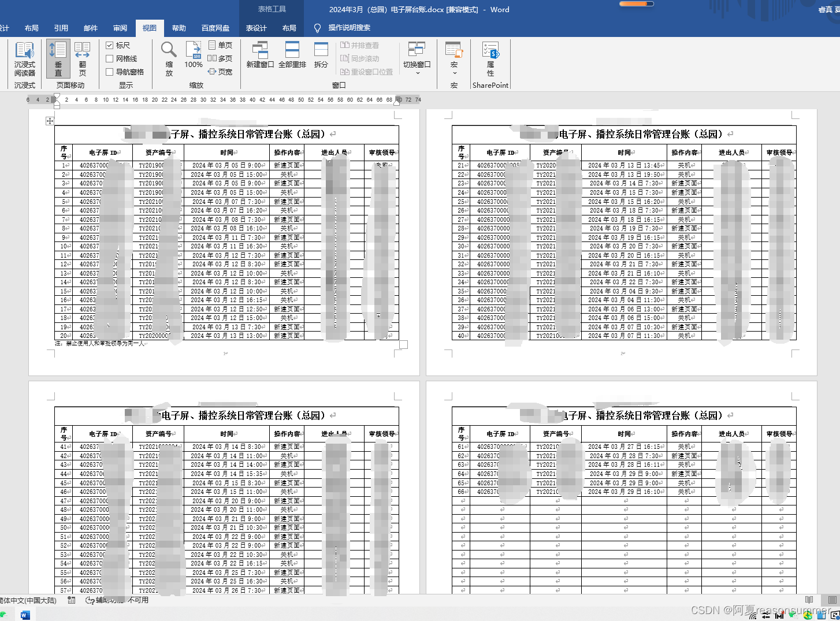Open the Zoom dialog (缩放) magnifier
This screenshot has height=621, width=840.
tap(169, 58)
